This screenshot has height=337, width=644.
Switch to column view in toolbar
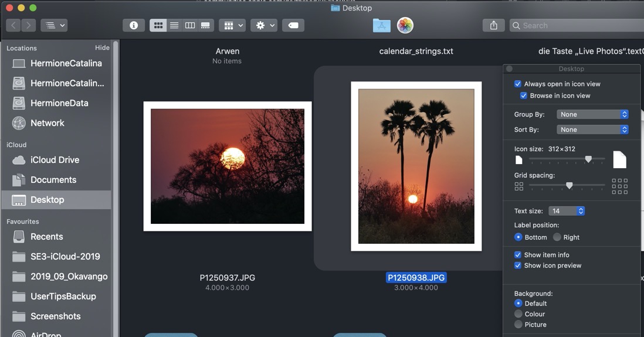(x=190, y=25)
